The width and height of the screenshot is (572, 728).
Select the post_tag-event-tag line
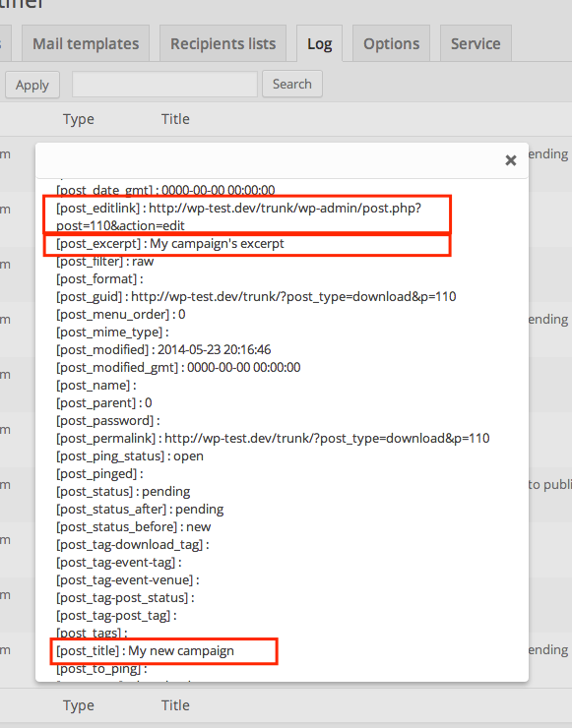tap(119, 563)
